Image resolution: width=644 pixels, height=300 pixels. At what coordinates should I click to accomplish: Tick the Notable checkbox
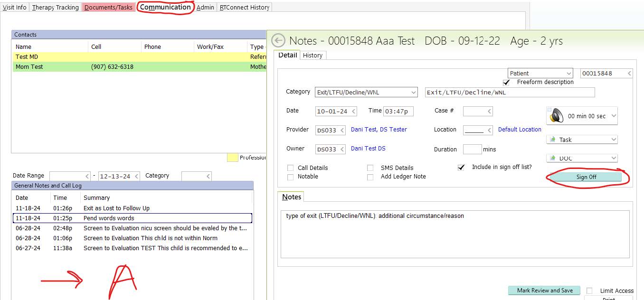point(291,177)
